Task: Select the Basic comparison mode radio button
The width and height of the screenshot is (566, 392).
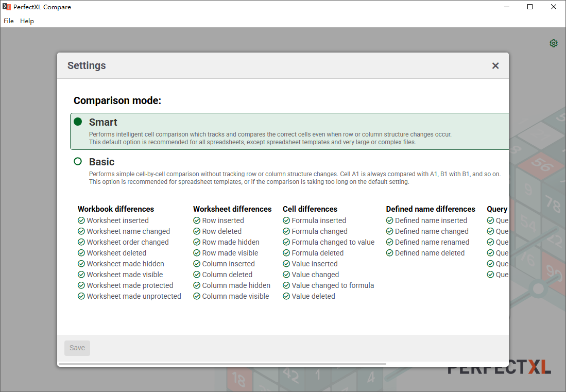Action: tap(78, 161)
